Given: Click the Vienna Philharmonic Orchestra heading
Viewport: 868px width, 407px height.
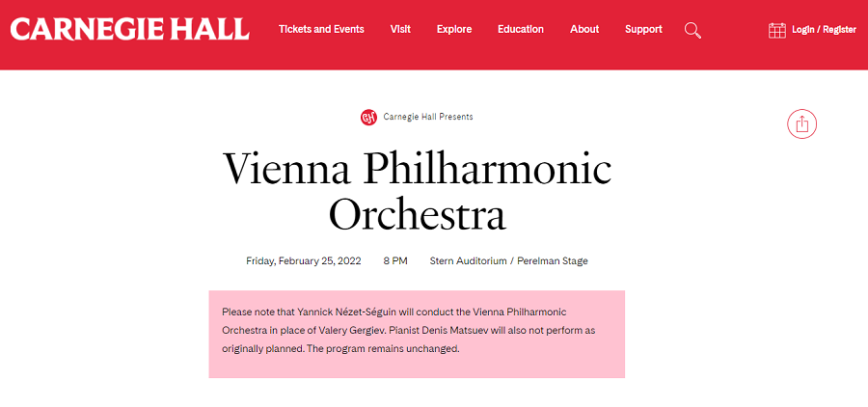Looking at the screenshot, I should click(x=417, y=191).
